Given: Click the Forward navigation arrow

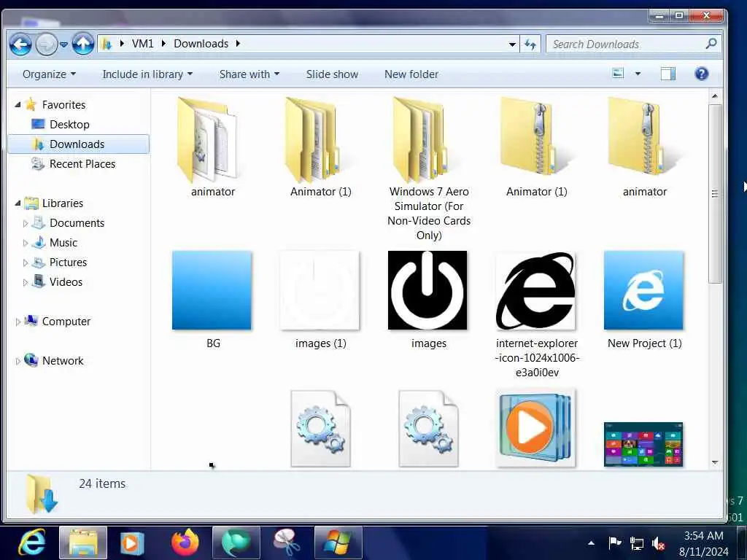Looking at the screenshot, I should coord(46,44).
